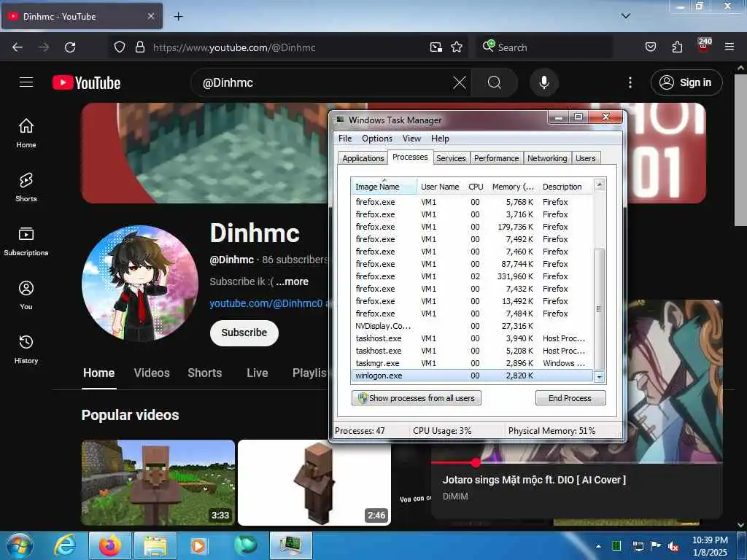This screenshot has height=560, width=747.
Task: Open the picture-in-picture icon in address bar
Action: pos(436,47)
